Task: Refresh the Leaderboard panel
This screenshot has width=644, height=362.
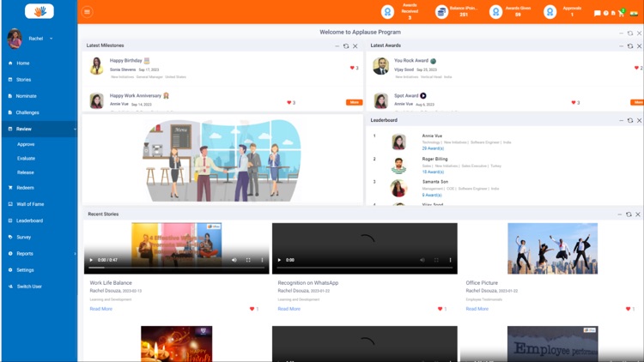Action: click(x=630, y=120)
